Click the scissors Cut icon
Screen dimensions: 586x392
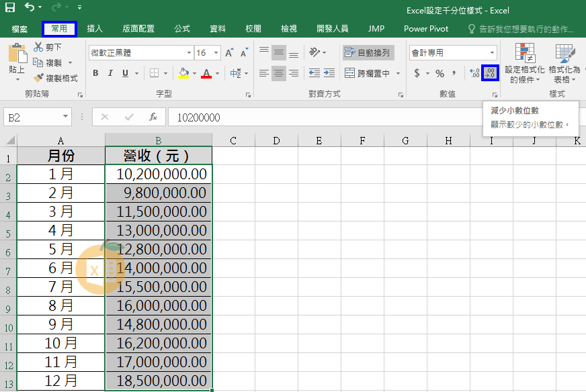tap(38, 47)
